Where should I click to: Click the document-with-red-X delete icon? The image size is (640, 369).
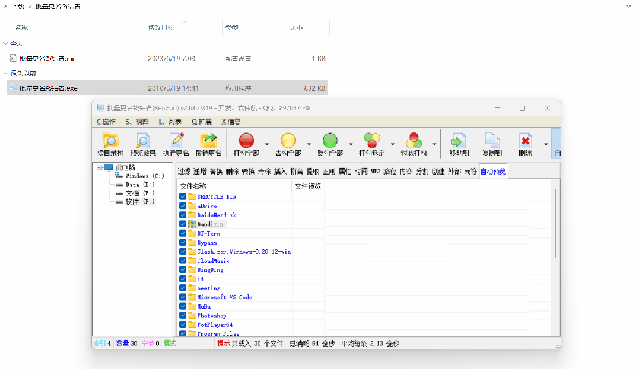(x=525, y=140)
